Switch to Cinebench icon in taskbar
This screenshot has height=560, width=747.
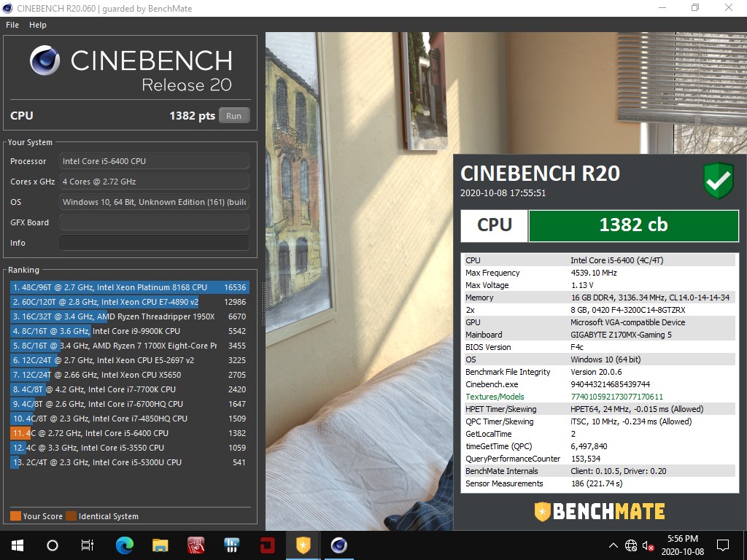pos(338,545)
